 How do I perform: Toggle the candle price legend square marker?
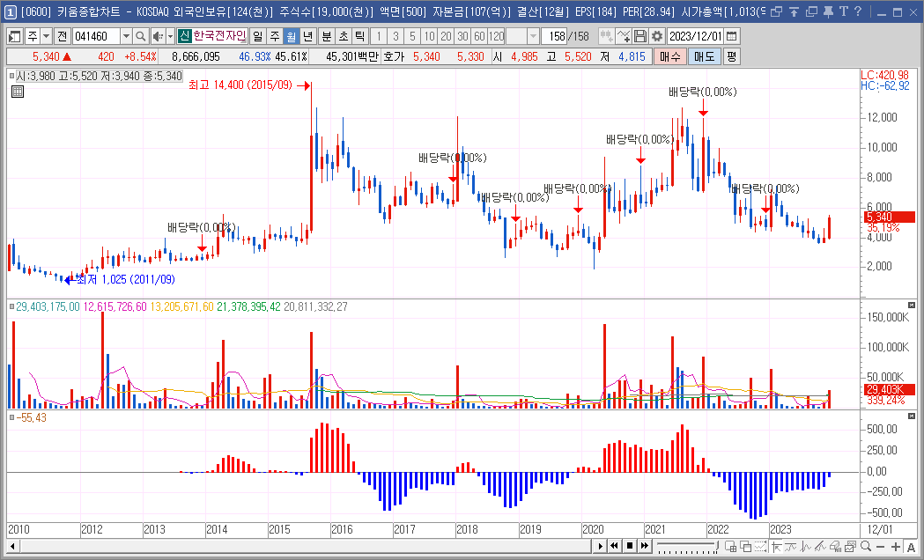pyautogui.click(x=11, y=76)
